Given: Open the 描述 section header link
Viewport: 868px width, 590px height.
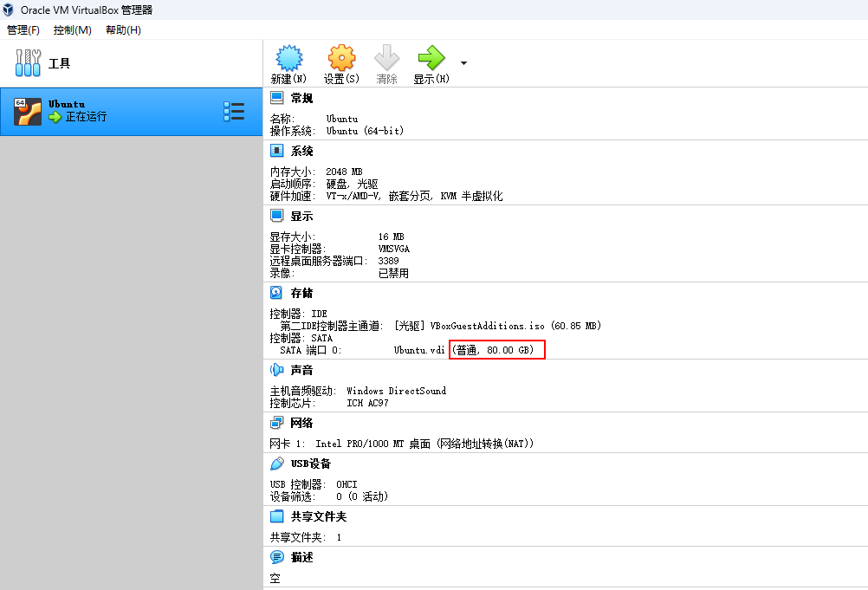Looking at the screenshot, I should [302, 557].
